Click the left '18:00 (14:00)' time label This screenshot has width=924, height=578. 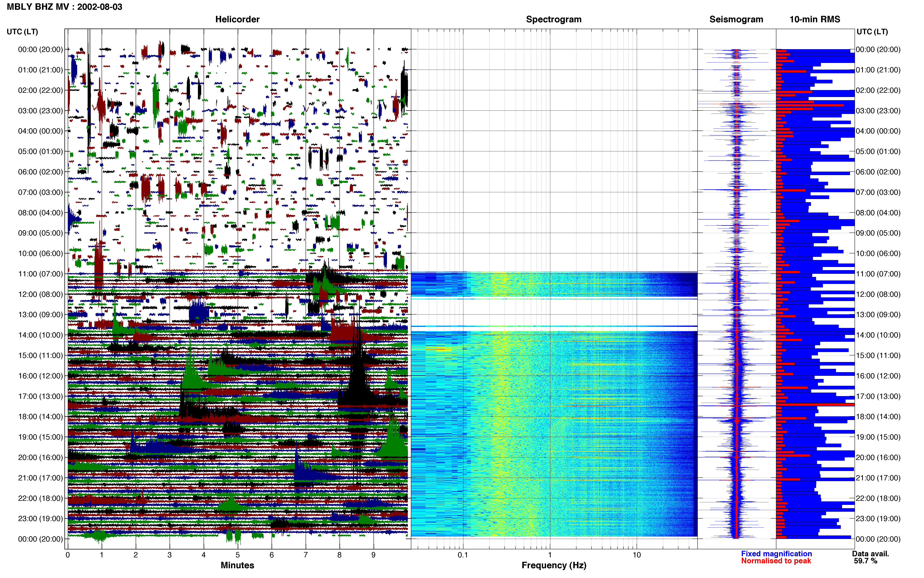click(x=41, y=417)
